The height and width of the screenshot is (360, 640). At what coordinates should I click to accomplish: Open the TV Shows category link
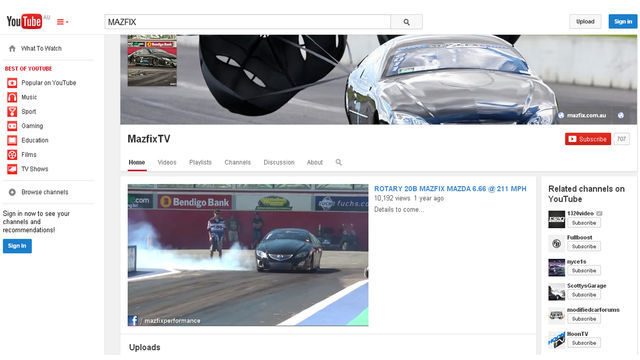(x=34, y=169)
